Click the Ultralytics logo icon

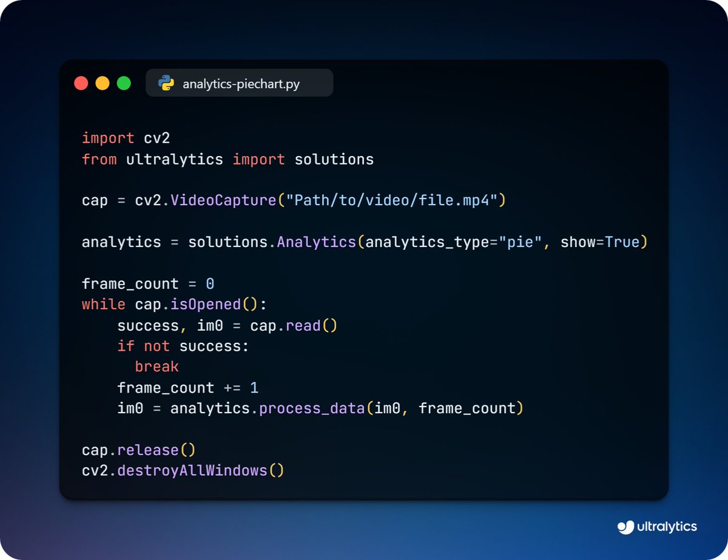coord(625,527)
